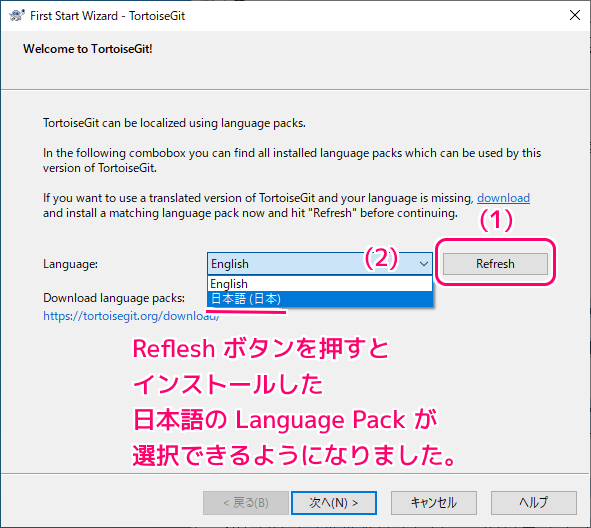Click the "First Start Wizard - TortoiseGit" title text
This screenshot has height=528, width=591.
point(107,16)
